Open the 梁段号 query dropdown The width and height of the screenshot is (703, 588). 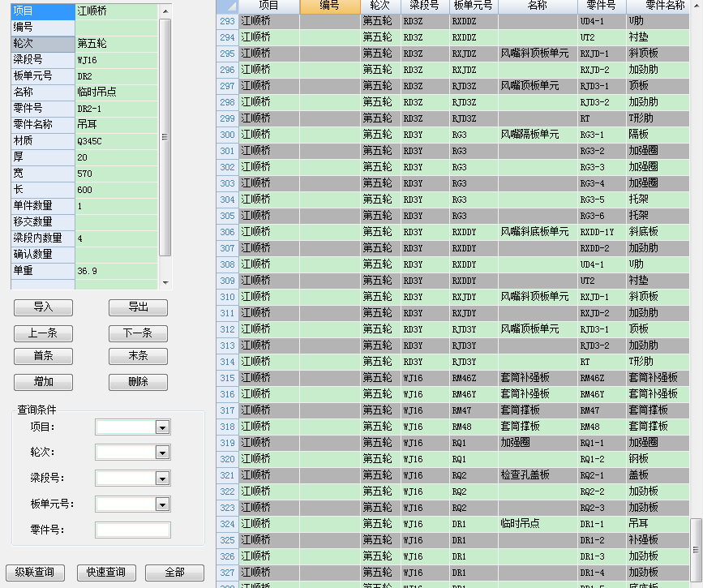pos(162,479)
